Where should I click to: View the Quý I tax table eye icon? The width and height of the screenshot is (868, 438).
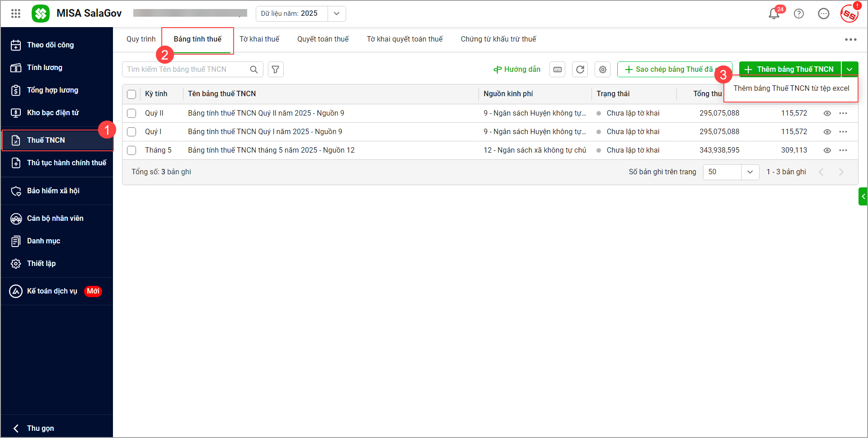pyautogui.click(x=827, y=132)
